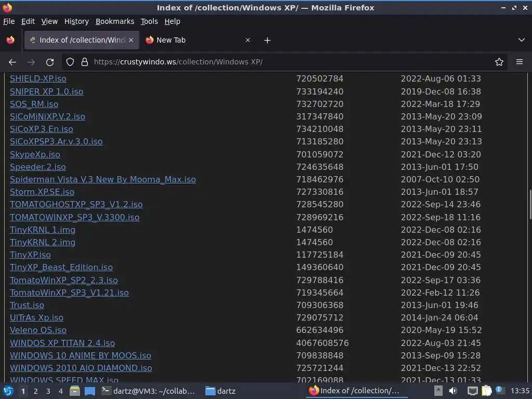532x399 pixels.
Task: Click the forward navigation arrow
Action: click(31, 62)
